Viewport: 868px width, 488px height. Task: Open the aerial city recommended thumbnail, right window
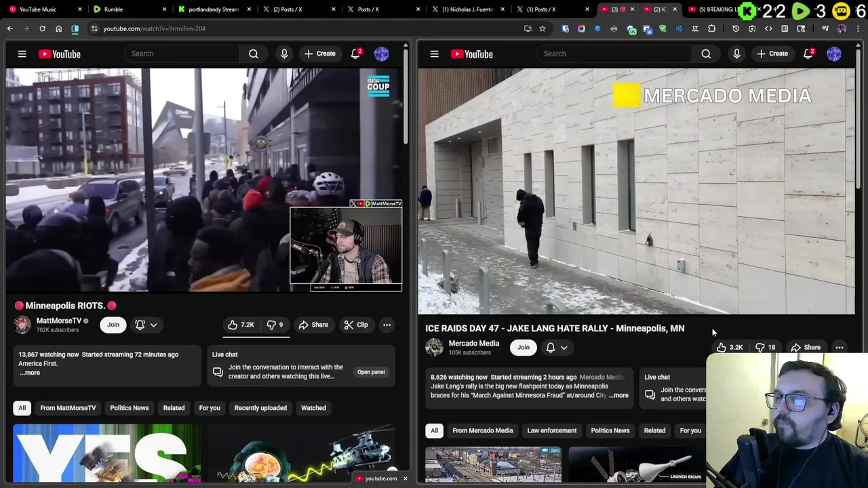coord(493,465)
